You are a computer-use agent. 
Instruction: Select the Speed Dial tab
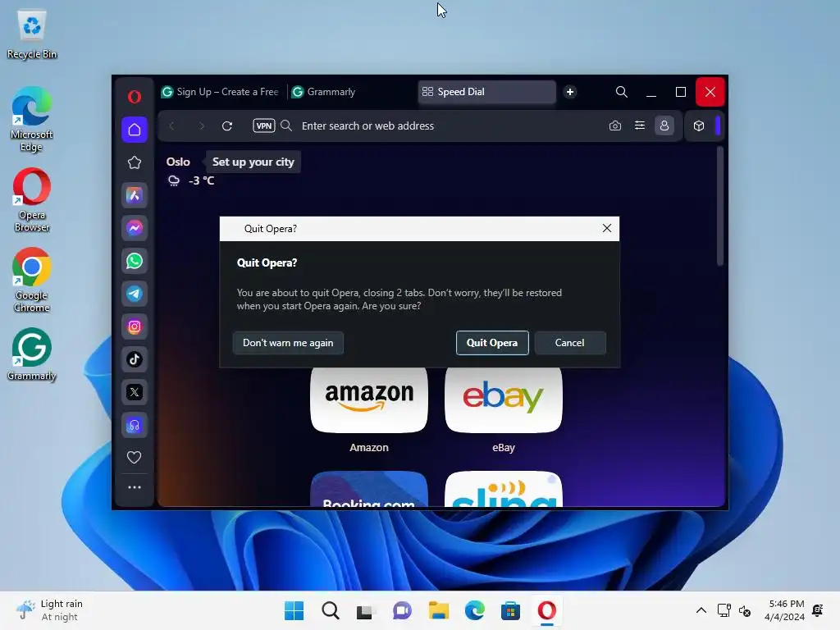coord(486,92)
